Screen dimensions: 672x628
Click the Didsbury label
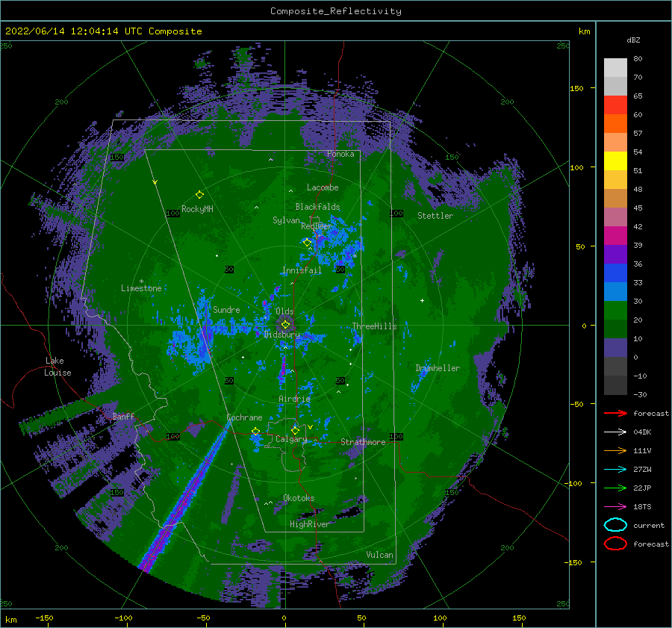[x=282, y=335]
